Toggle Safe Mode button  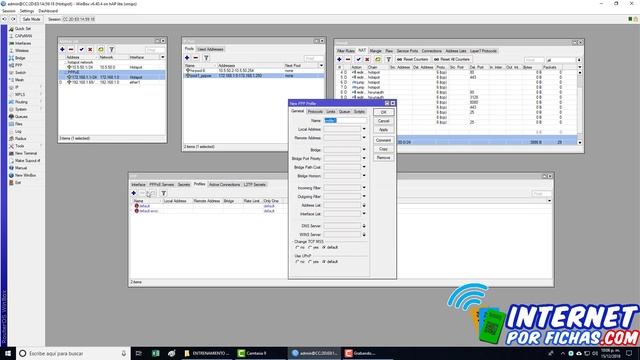coord(31,19)
